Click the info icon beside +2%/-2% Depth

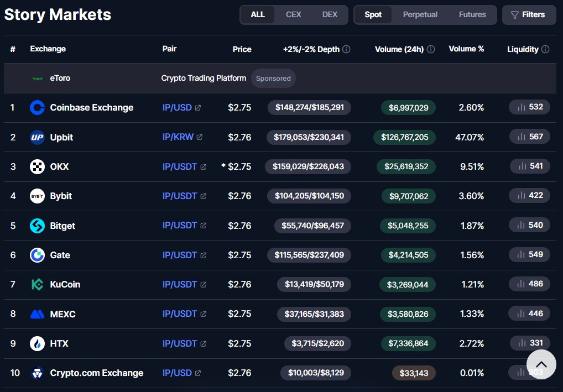tap(346, 49)
